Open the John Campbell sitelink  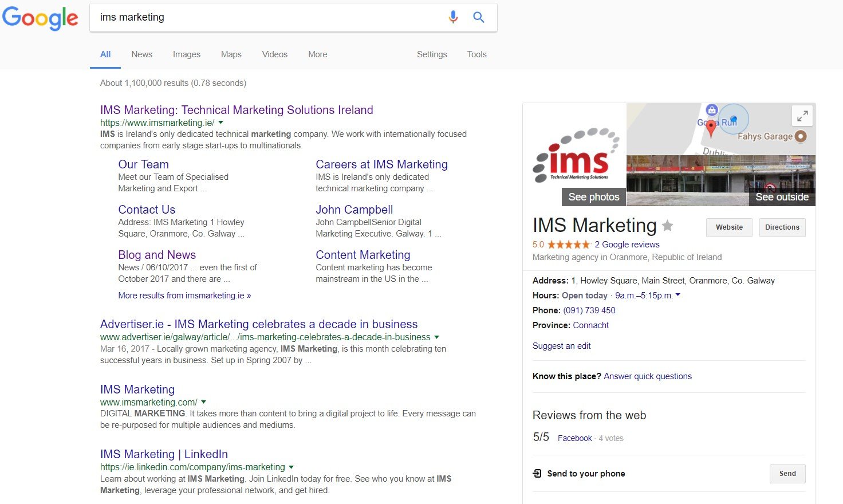354,210
